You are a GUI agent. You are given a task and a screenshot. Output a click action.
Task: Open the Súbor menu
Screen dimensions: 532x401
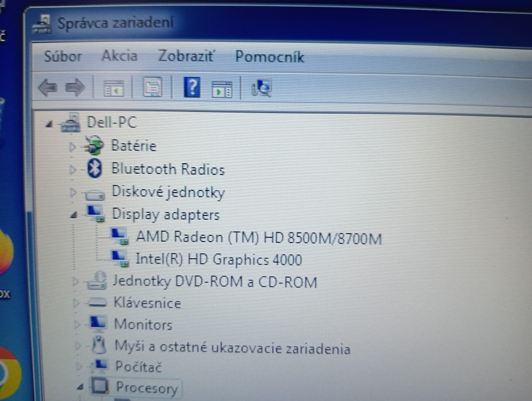[62, 56]
